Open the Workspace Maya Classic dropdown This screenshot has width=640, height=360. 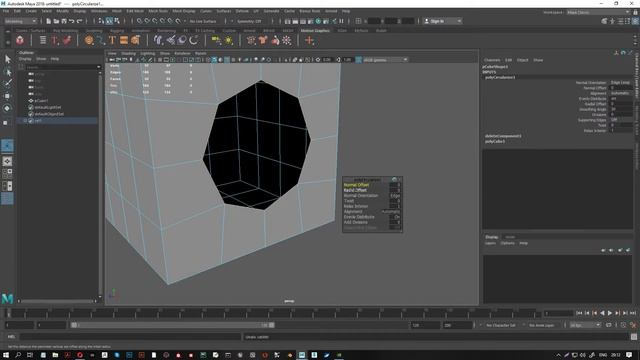(598, 12)
